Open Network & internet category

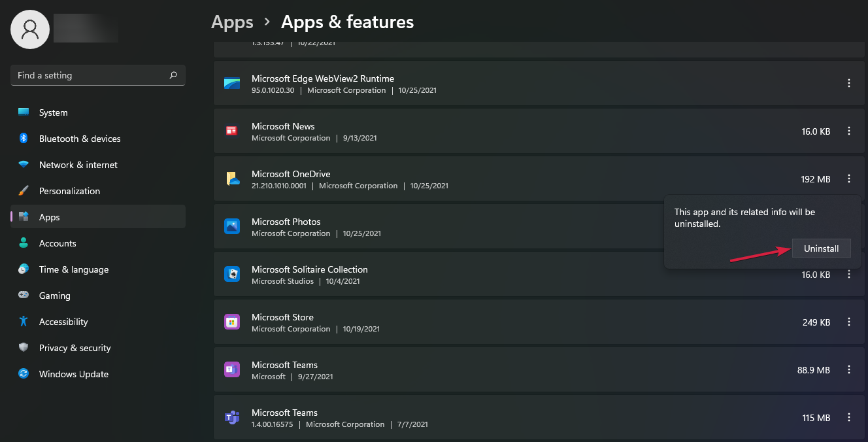click(x=98, y=165)
